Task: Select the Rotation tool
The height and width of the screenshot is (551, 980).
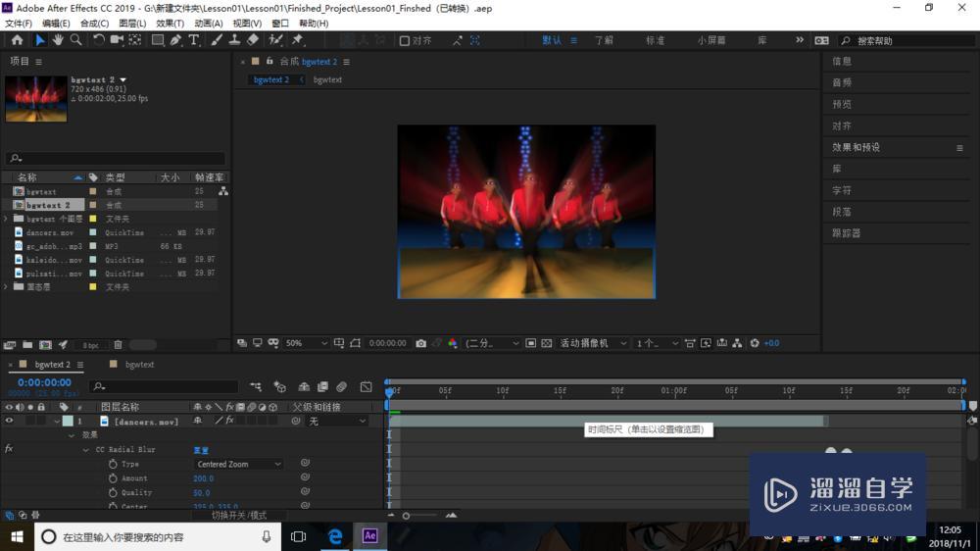Action: click(98, 40)
